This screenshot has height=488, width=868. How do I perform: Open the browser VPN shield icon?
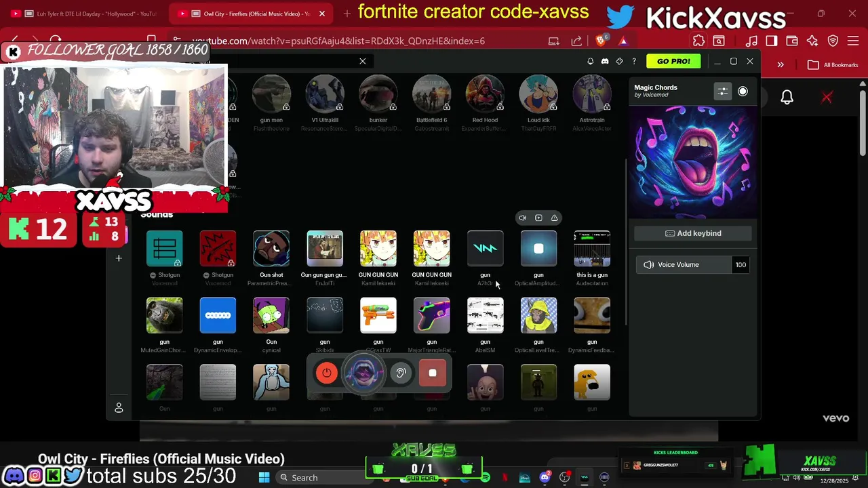tap(833, 41)
